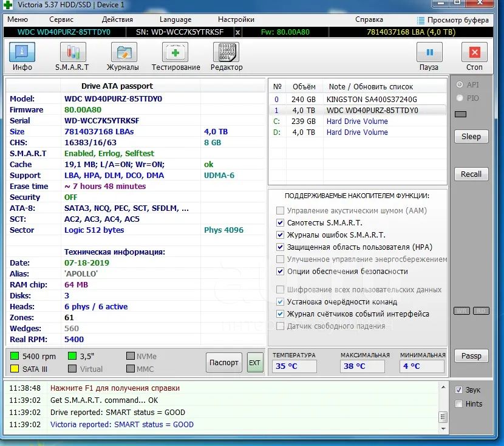Click the green 3,5" indicator
The image size is (504, 446).
pos(72,356)
